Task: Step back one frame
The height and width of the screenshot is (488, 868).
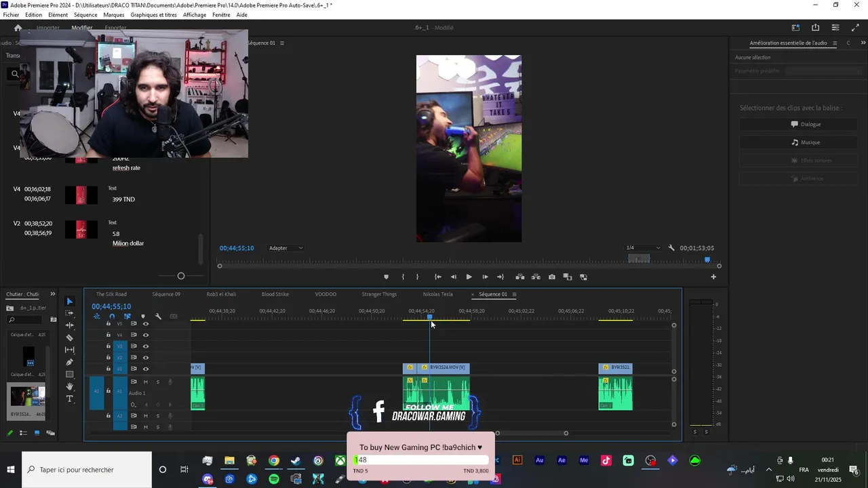Action: click(x=453, y=277)
